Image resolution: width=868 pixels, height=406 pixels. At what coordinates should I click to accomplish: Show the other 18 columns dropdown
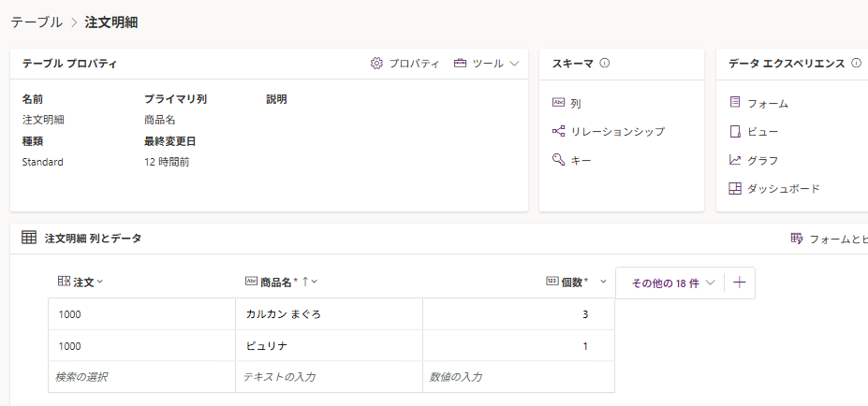[x=672, y=283]
